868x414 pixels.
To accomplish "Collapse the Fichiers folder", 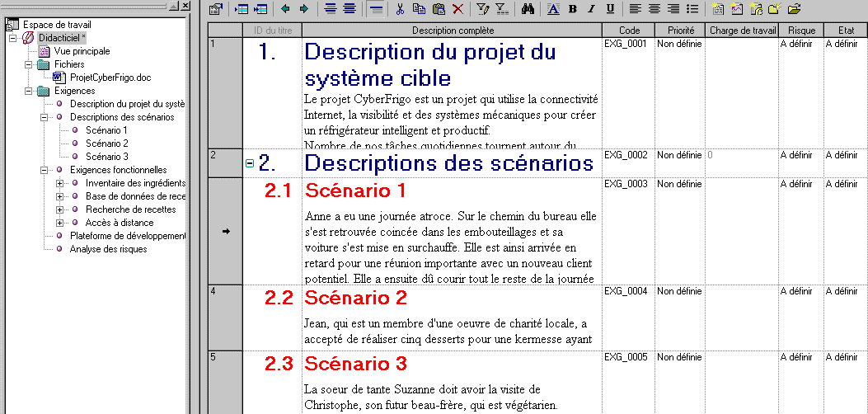I will click(28, 64).
